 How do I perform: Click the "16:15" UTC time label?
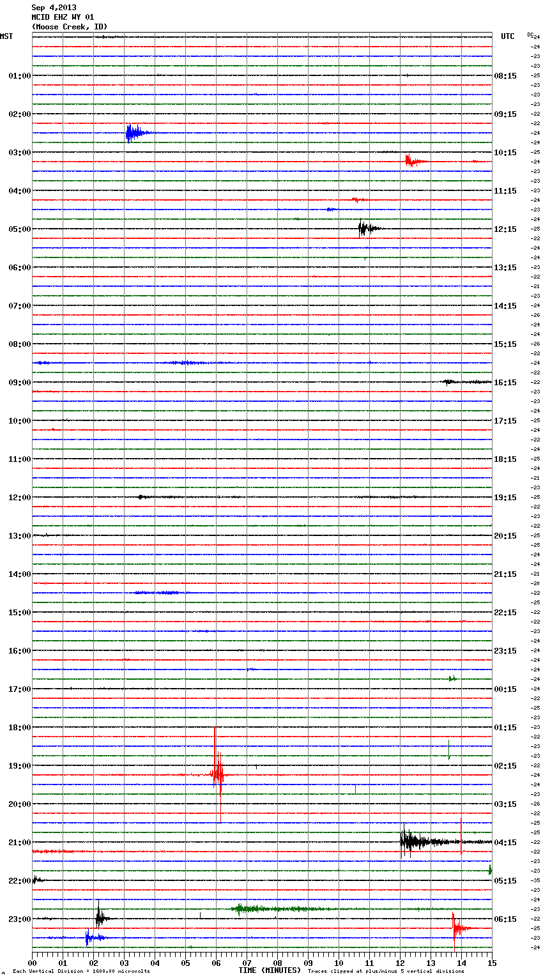pos(505,382)
